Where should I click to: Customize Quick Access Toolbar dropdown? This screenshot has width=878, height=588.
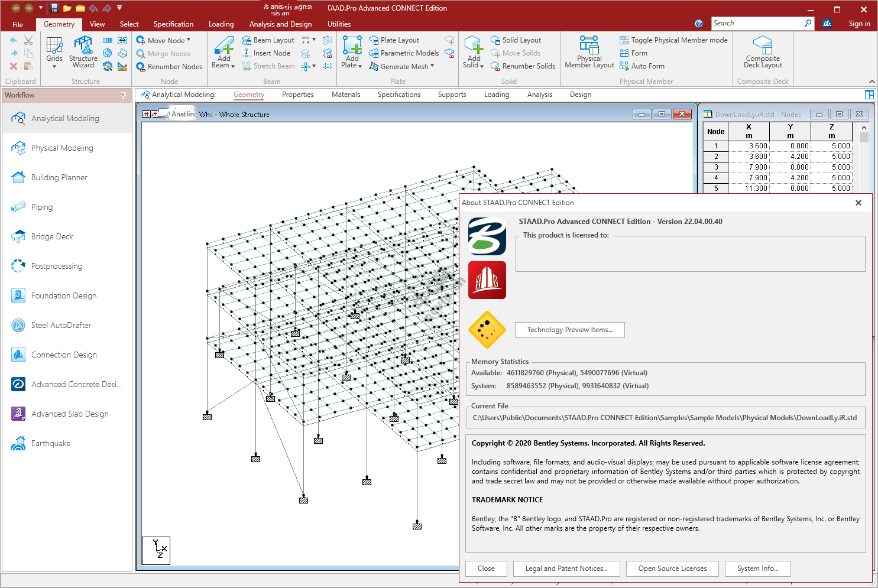click(x=119, y=8)
